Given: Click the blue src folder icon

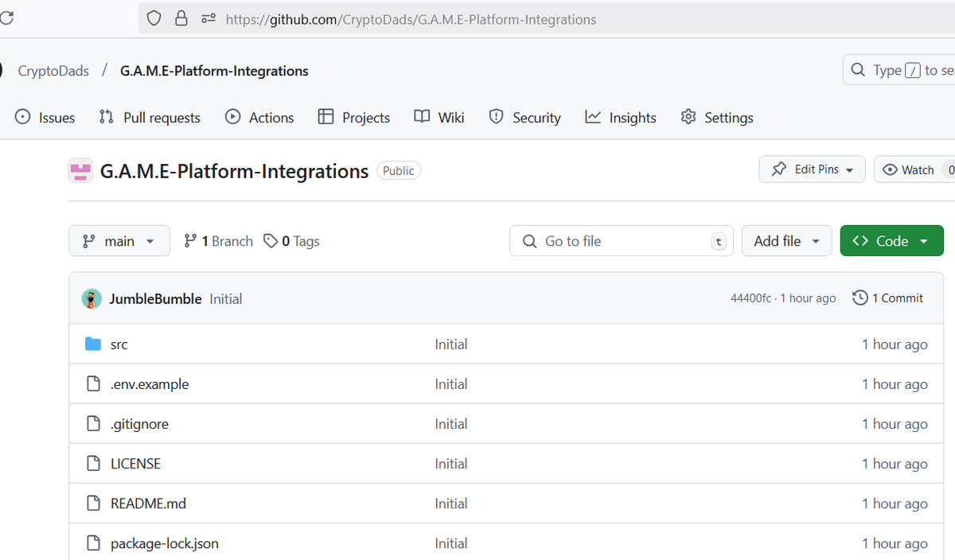Looking at the screenshot, I should 93,344.
